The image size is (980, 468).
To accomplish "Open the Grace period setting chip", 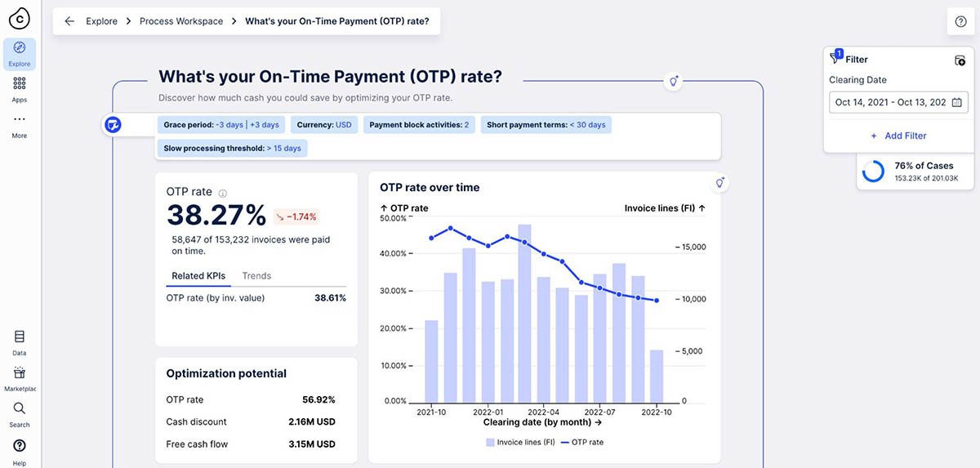I will click(x=220, y=125).
